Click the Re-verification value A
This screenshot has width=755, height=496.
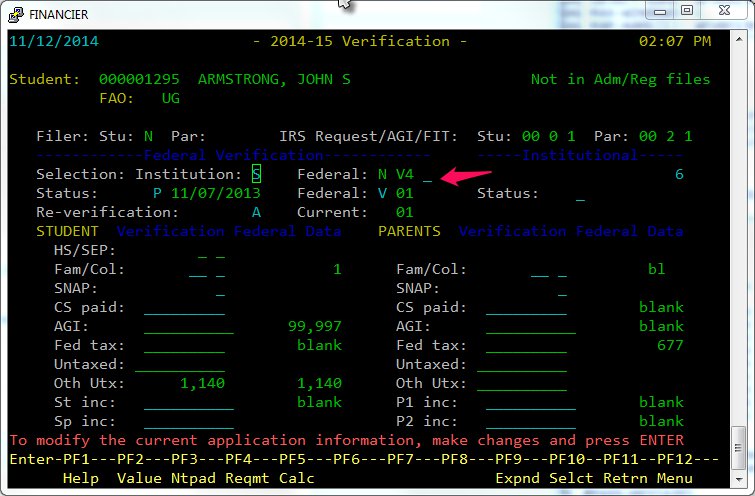point(256,212)
